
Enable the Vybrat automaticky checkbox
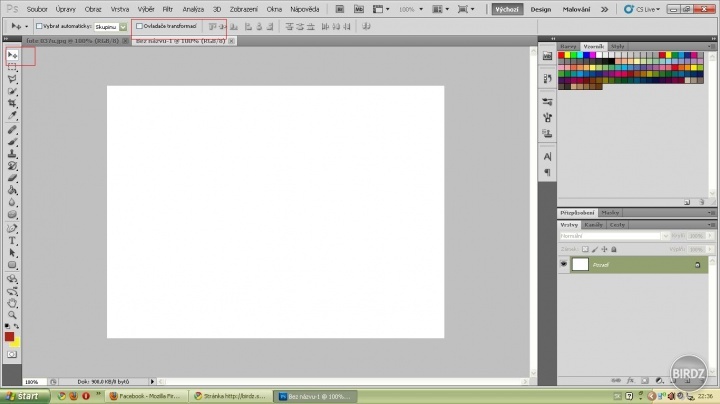tap(39, 26)
